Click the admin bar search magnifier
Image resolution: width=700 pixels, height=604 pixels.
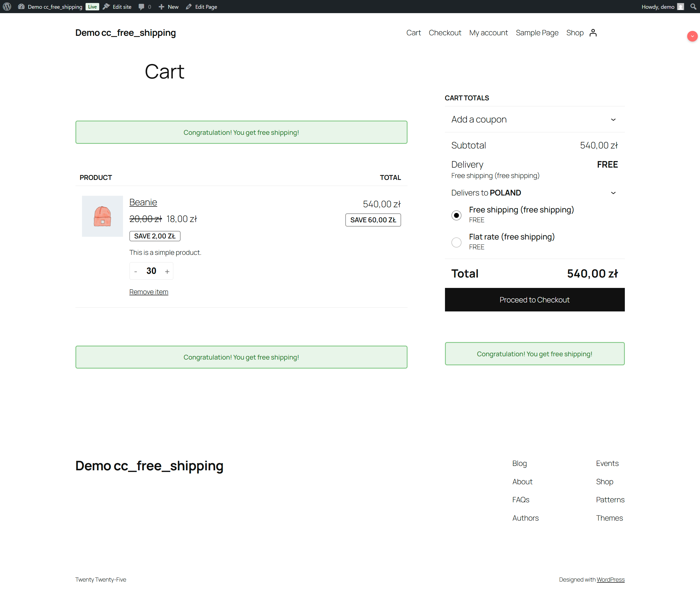693,7
